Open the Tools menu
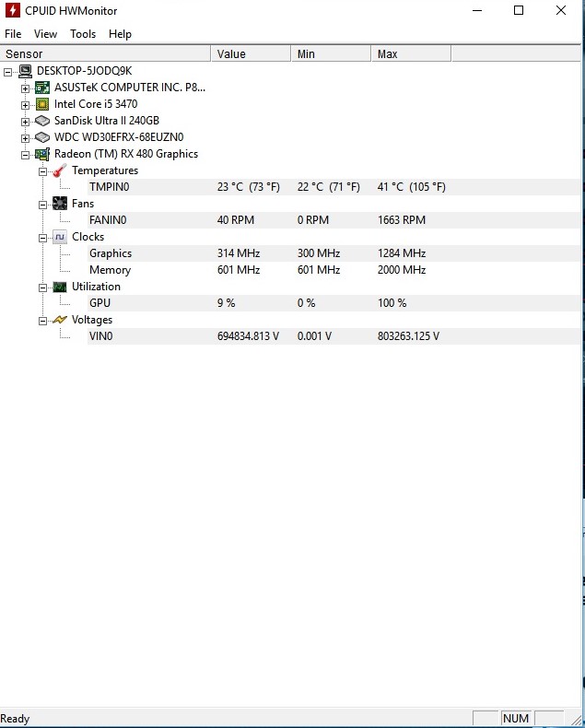The image size is (585, 728). coord(83,34)
